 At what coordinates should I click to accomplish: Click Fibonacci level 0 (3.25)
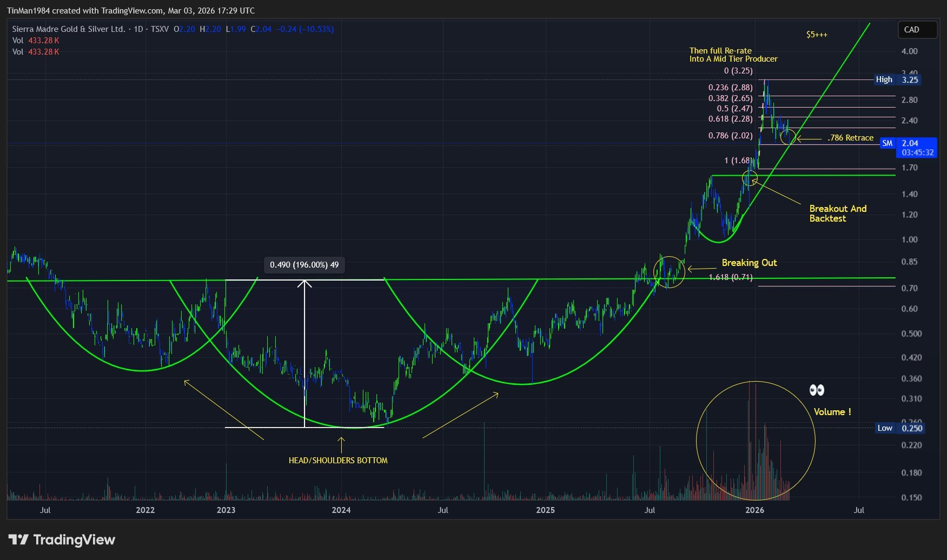coord(738,71)
